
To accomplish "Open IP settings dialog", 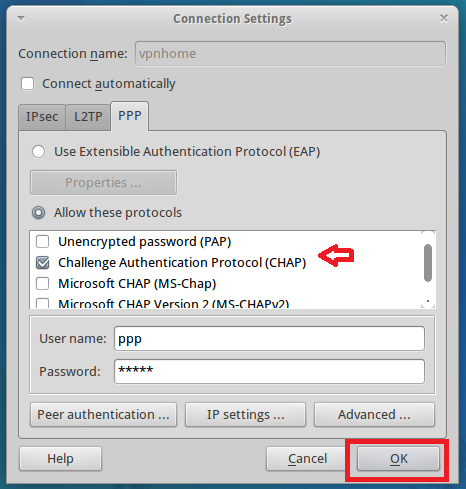I will [x=245, y=415].
